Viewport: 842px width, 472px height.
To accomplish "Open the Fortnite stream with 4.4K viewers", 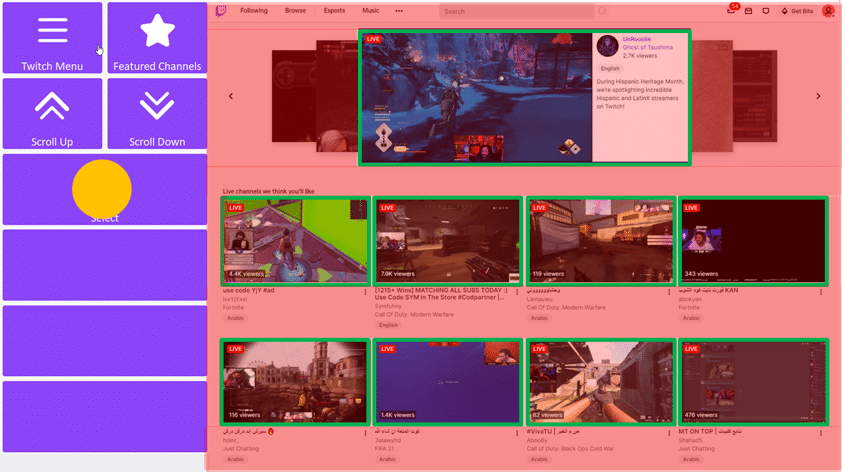I will coord(295,241).
